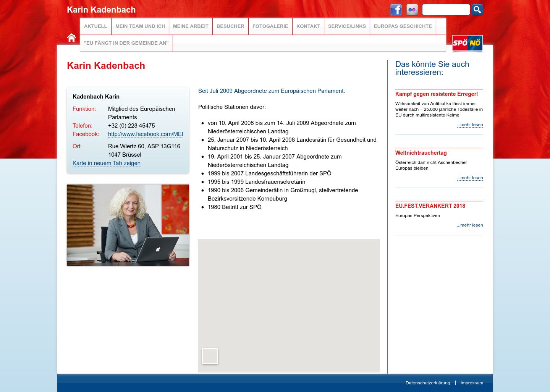Open the Weltnichtrauchertag article

[421, 153]
